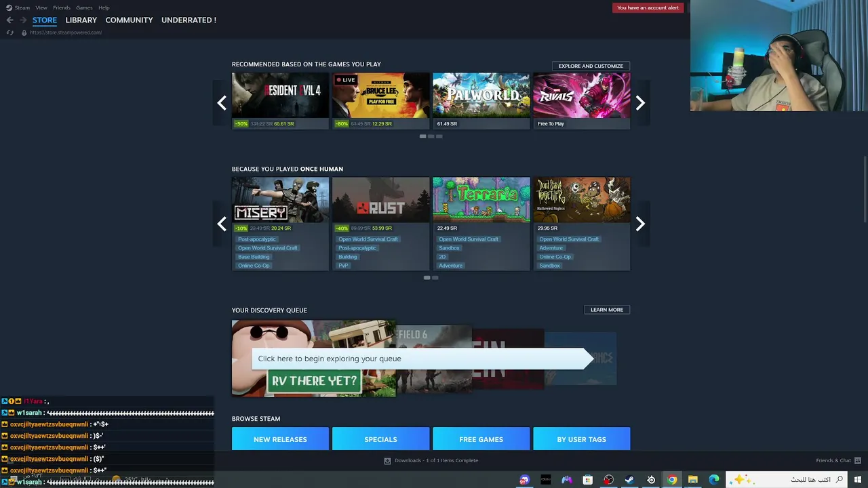The image size is (868, 488).
Task: Open Steam from the Windows taskbar
Action: 629,480
